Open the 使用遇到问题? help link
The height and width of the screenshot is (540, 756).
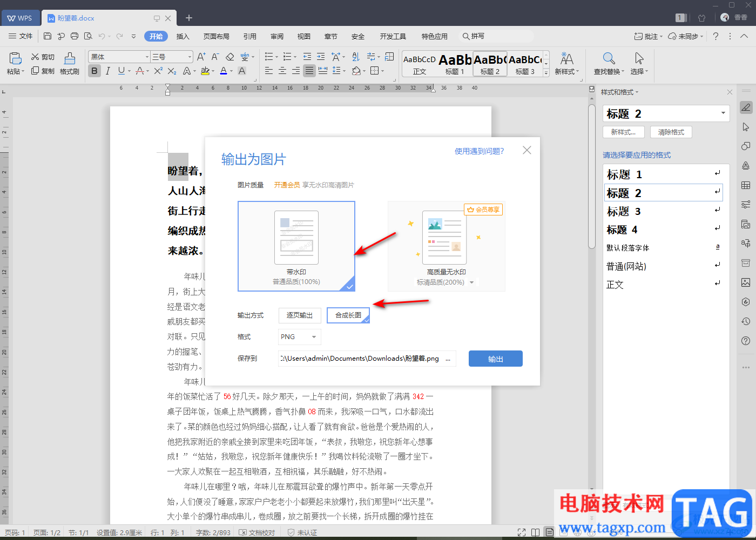coord(479,151)
